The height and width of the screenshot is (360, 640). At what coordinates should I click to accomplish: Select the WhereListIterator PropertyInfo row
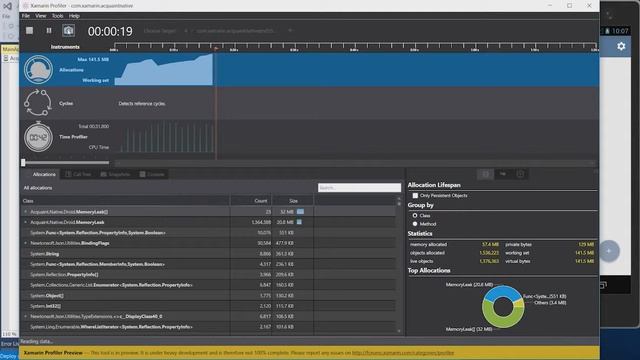(x=208, y=327)
